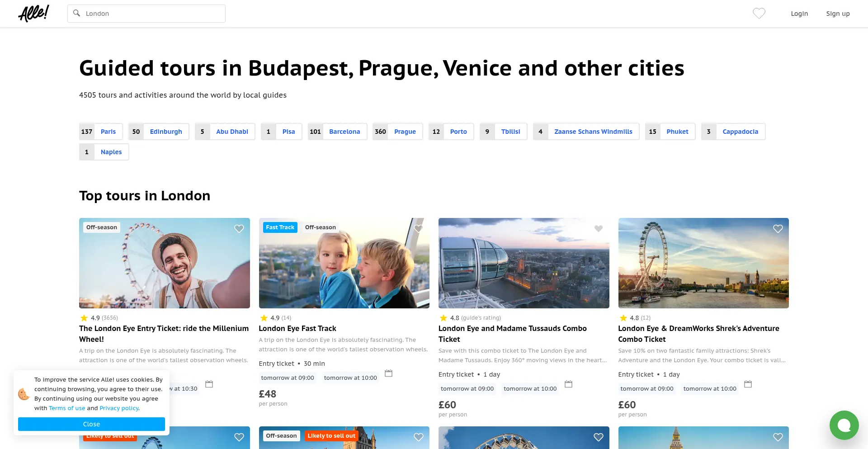
Task: Open the London Eye Entry Ticket photo
Action: (165, 263)
